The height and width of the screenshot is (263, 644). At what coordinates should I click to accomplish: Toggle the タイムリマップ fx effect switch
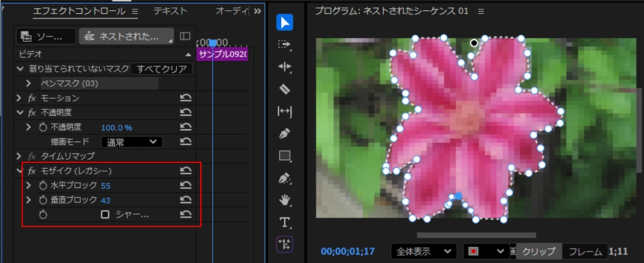32,156
